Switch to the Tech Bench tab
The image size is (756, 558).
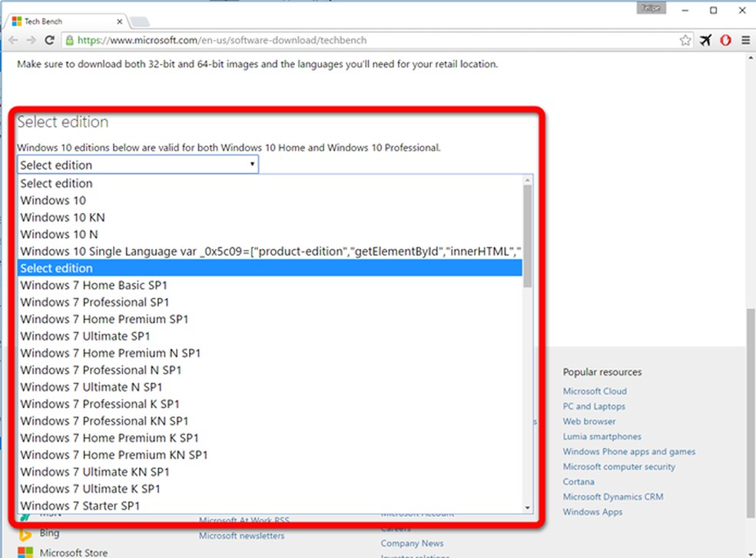(65, 22)
